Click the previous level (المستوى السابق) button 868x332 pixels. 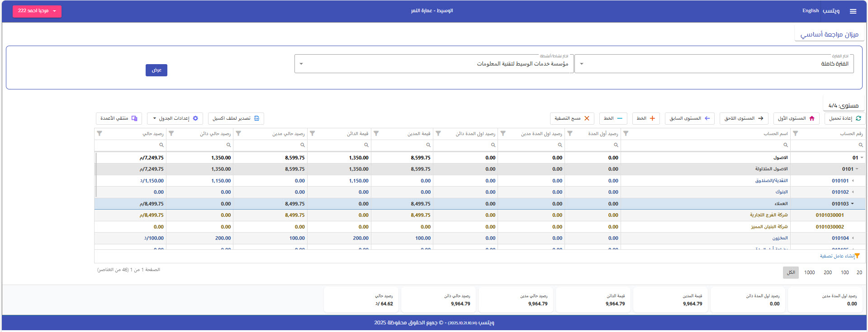pos(690,118)
